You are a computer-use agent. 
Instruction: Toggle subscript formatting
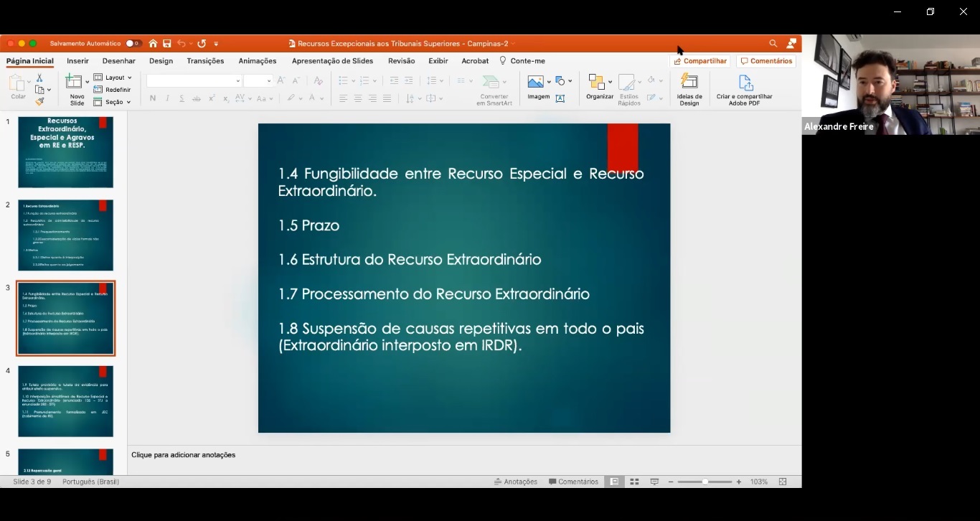pyautogui.click(x=226, y=98)
